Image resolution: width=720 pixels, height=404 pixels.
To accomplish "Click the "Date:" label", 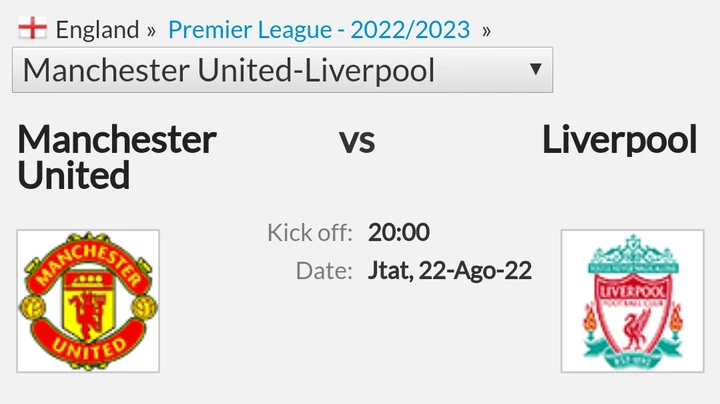I will click(324, 270).
